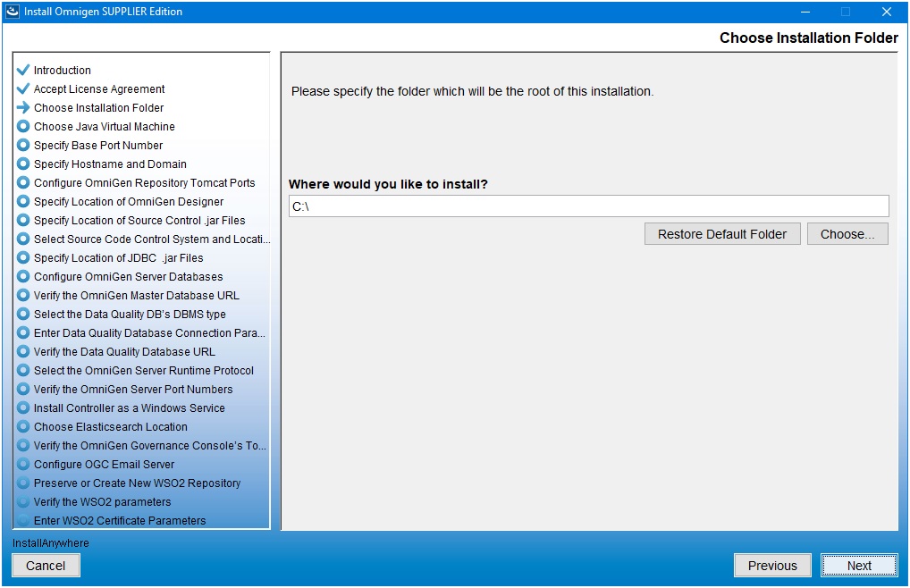Select Preserve or Create New WSO2 Repository text

137,483
